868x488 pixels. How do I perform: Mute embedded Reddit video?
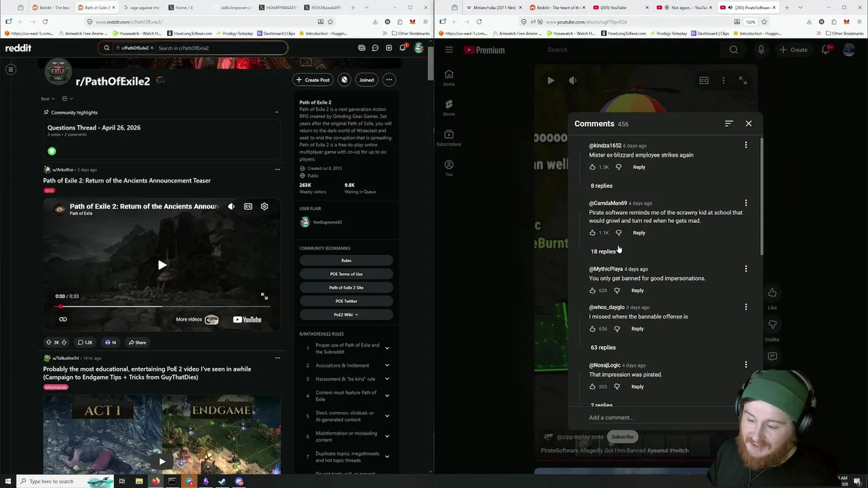(231, 207)
